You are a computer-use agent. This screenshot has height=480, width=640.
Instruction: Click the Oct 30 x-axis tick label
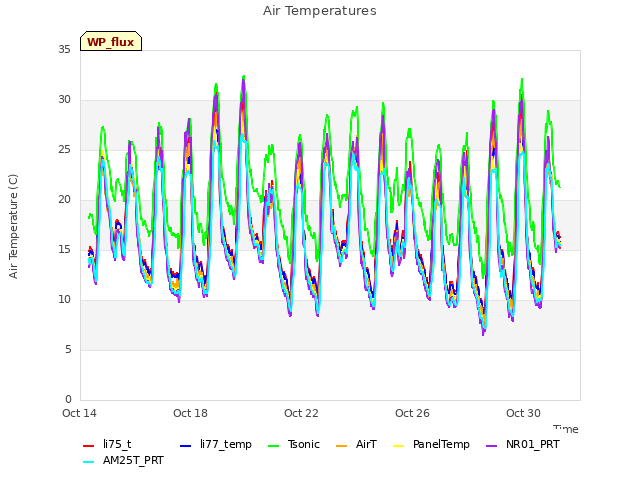(x=523, y=413)
